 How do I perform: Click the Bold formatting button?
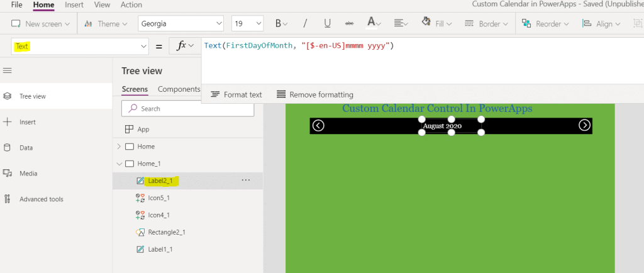point(281,24)
